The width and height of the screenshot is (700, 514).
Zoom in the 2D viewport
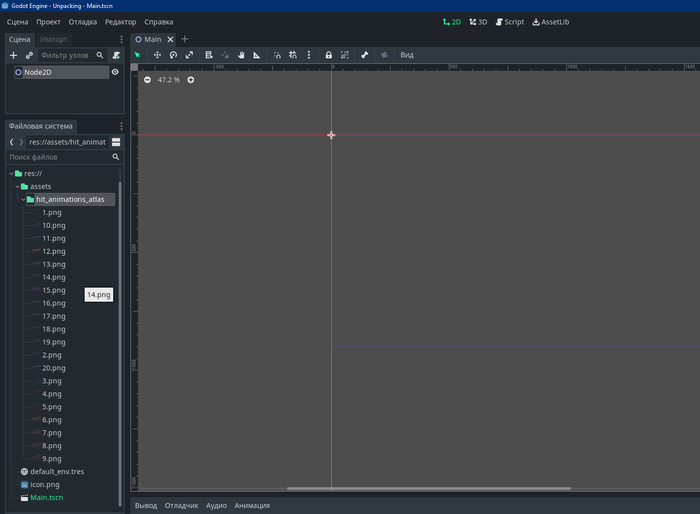[191, 80]
